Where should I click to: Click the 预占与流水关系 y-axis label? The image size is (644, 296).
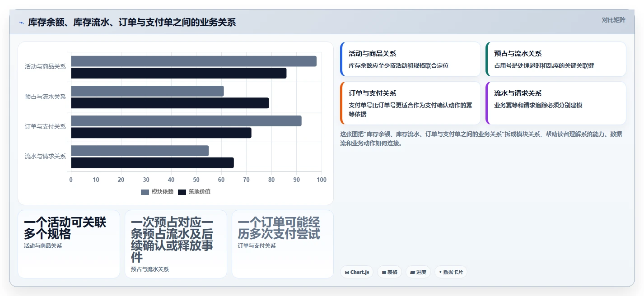pyautogui.click(x=45, y=97)
